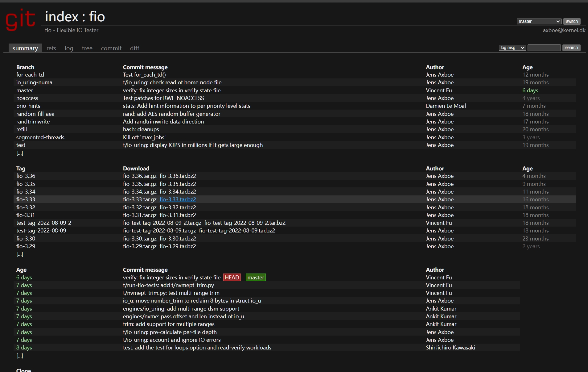Open commit 'trim: add support for multiple ranges'

coord(169,324)
